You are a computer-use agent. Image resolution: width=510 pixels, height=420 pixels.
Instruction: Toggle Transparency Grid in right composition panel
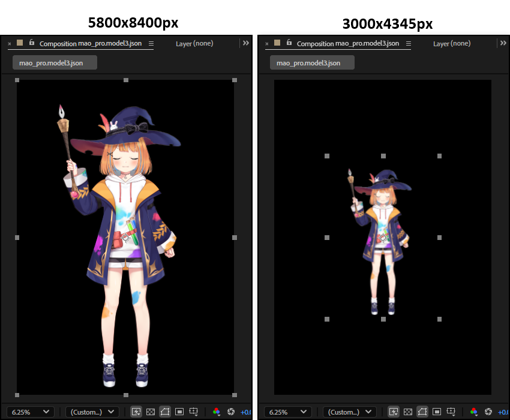point(408,412)
